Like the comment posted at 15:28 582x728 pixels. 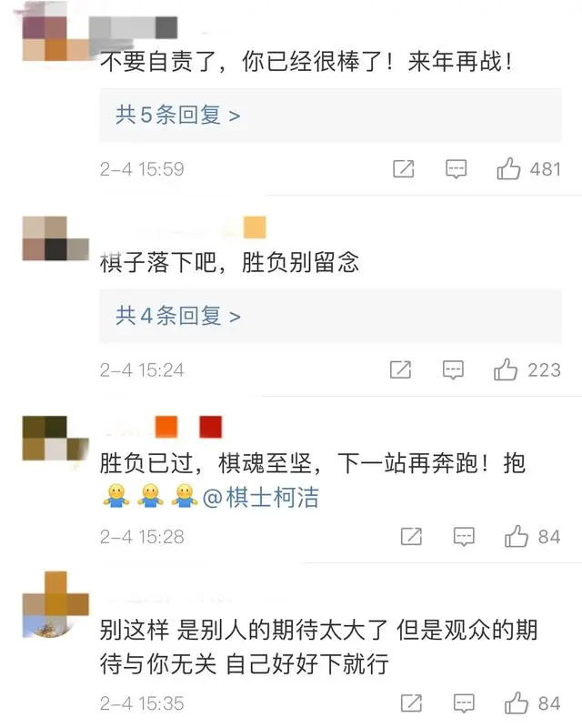(x=517, y=536)
